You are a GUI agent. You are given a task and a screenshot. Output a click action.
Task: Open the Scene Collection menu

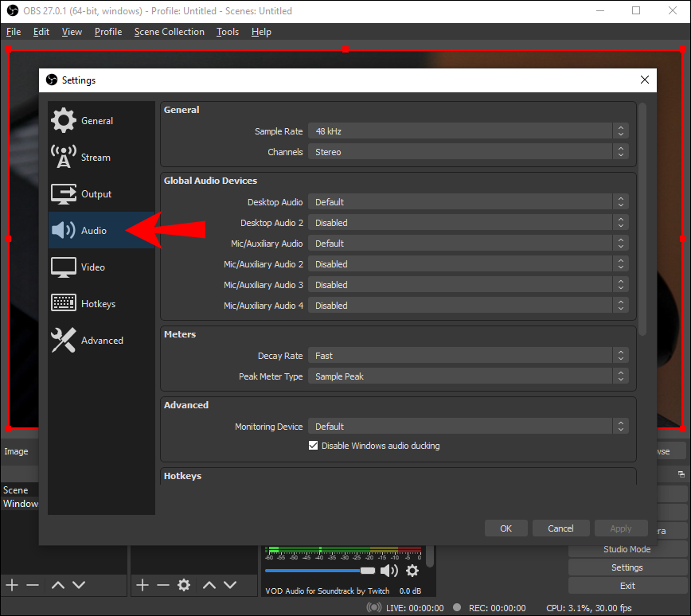click(x=170, y=32)
